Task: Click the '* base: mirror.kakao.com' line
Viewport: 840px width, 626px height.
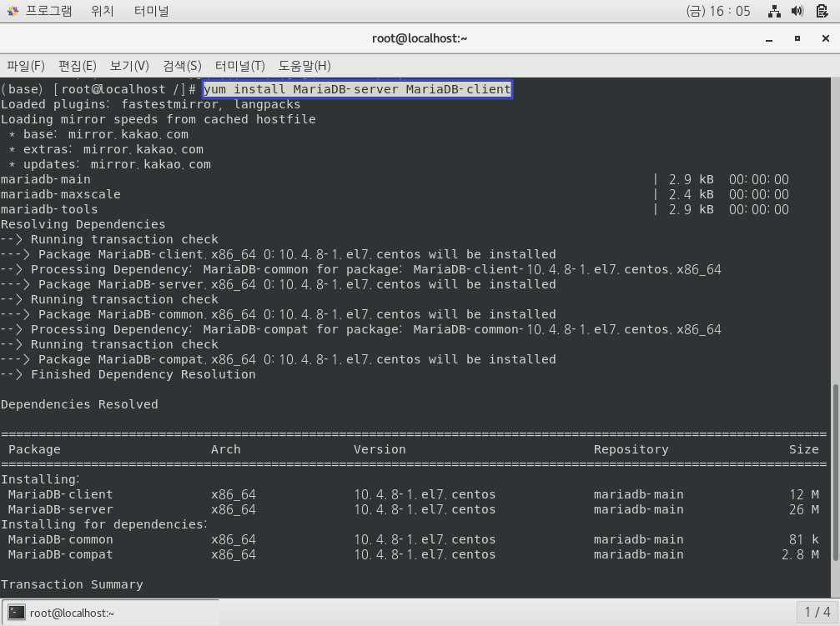Action: pyautogui.click(x=98, y=134)
